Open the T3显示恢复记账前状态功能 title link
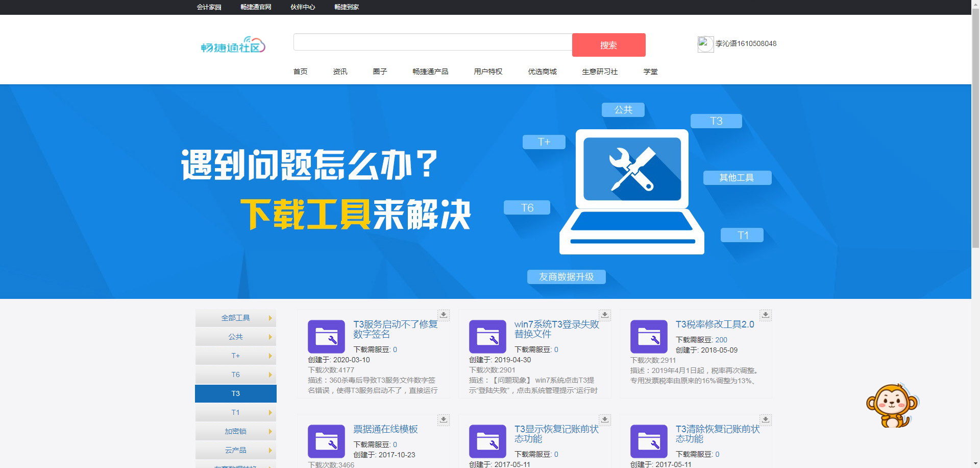The image size is (980, 468). coord(557,434)
